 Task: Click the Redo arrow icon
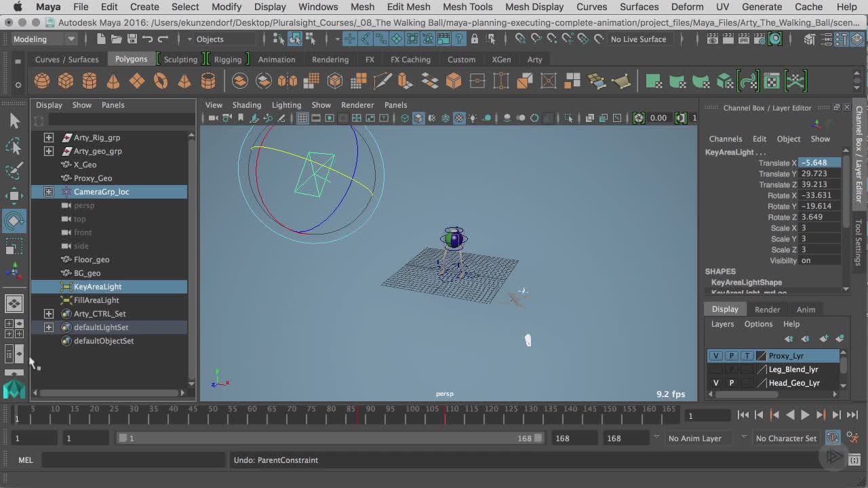[163, 39]
